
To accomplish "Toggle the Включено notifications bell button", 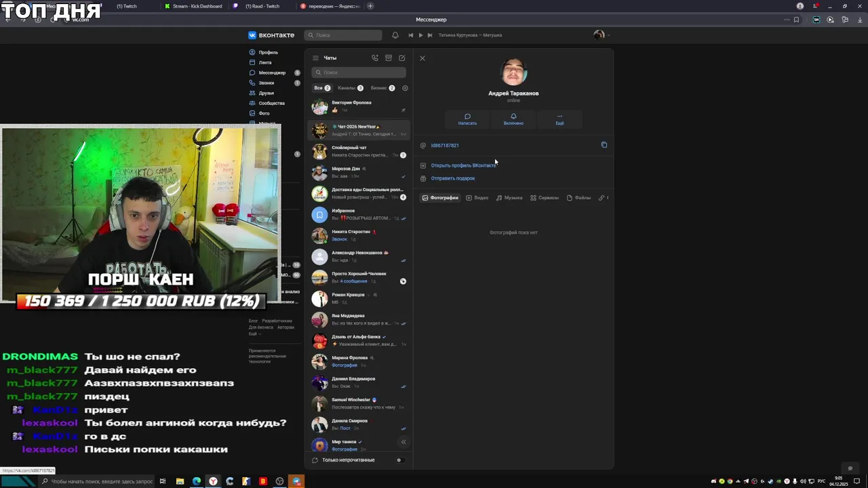I will [513, 119].
